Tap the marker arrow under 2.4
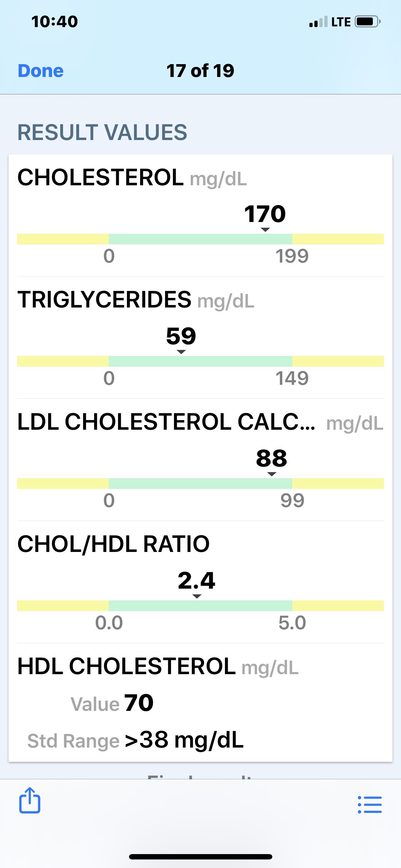This screenshot has height=868, width=401. [x=197, y=596]
